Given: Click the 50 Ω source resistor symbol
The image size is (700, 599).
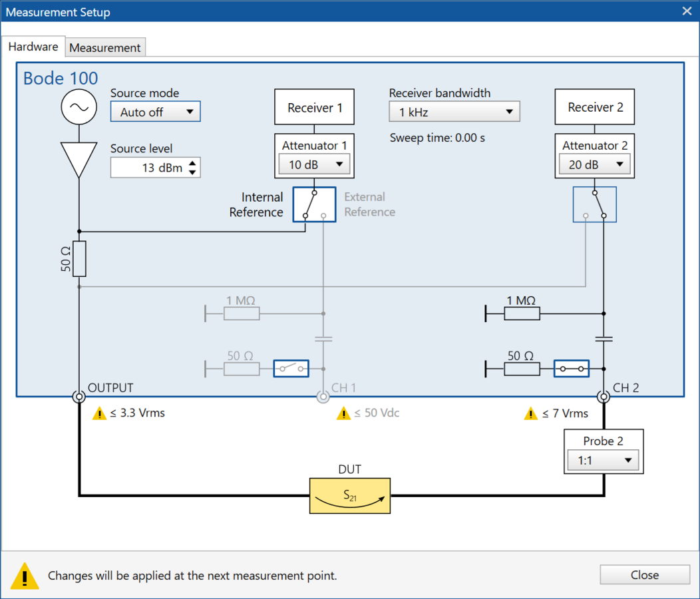Looking at the screenshot, I should [79, 259].
